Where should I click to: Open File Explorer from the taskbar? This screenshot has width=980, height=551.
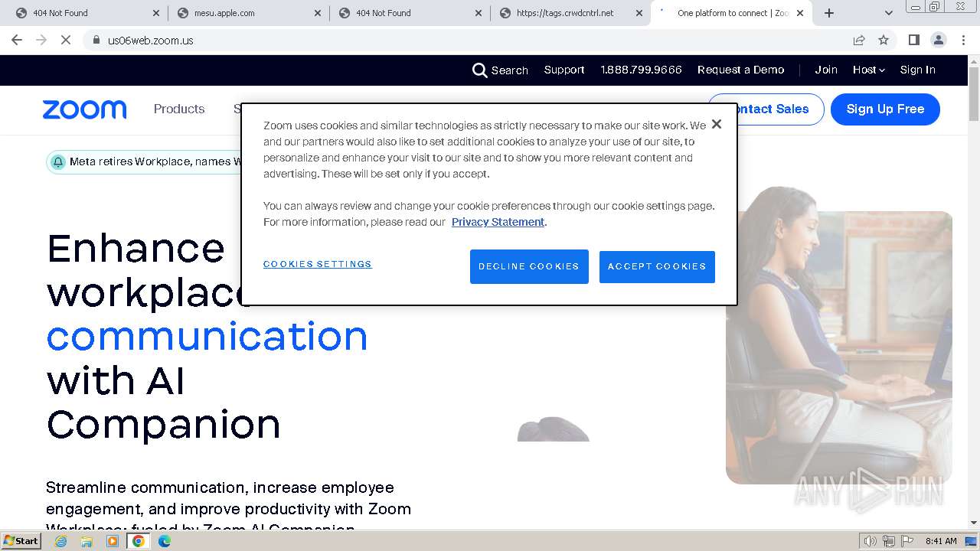(x=87, y=541)
